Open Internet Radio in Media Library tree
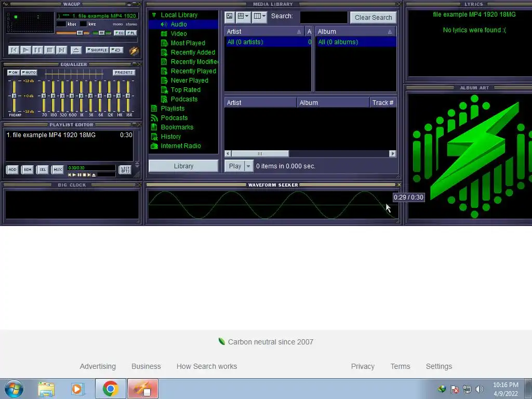The height and width of the screenshot is (399, 532). [x=180, y=146]
